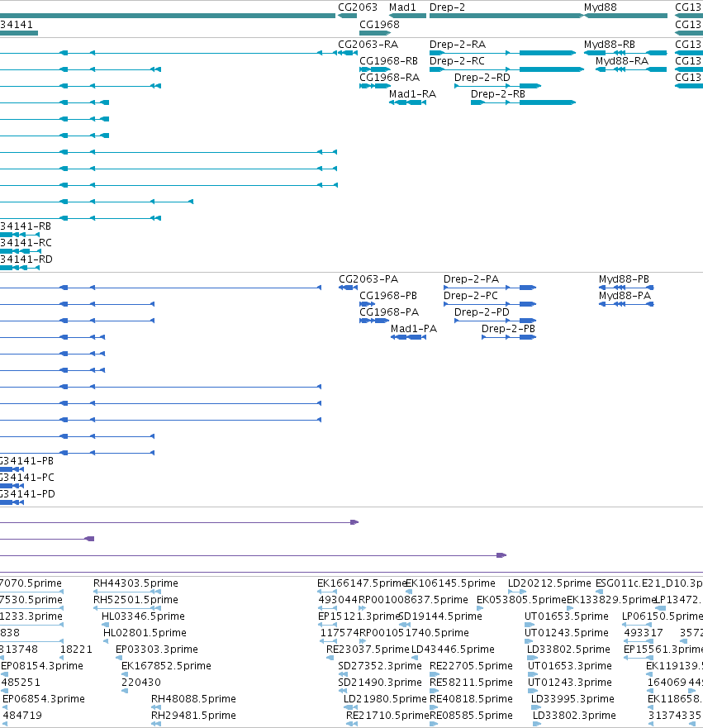Click EST label SD27352.3prime
Image resolution: width=703 pixels, height=728 pixels.
coord(379,666)
